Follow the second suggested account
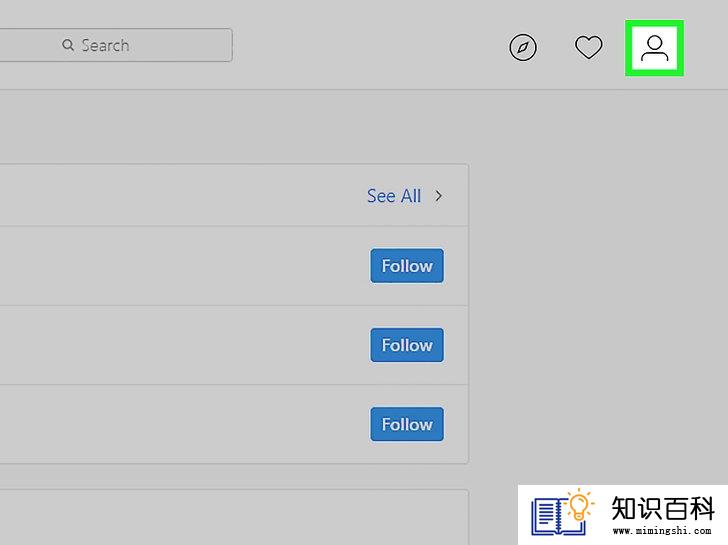728x545 pixels. (x=407, y=345)
